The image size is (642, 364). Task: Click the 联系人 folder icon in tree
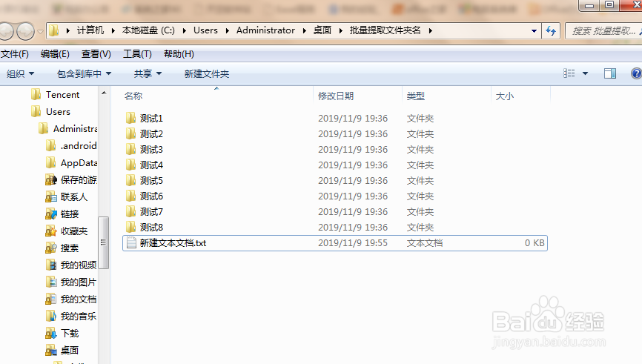(x=50, y=197)
